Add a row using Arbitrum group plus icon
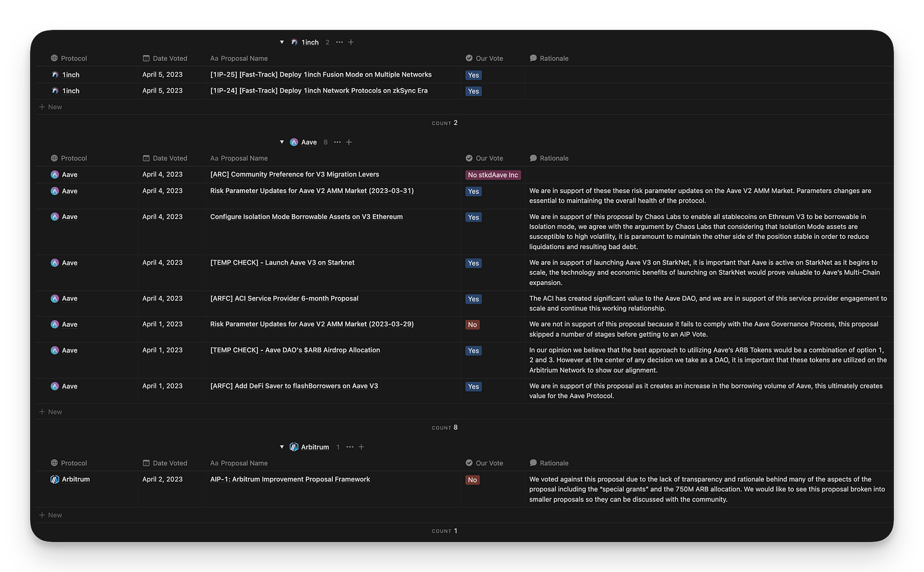The width and height of the screenshot is (924, 572). coord(361,447)
